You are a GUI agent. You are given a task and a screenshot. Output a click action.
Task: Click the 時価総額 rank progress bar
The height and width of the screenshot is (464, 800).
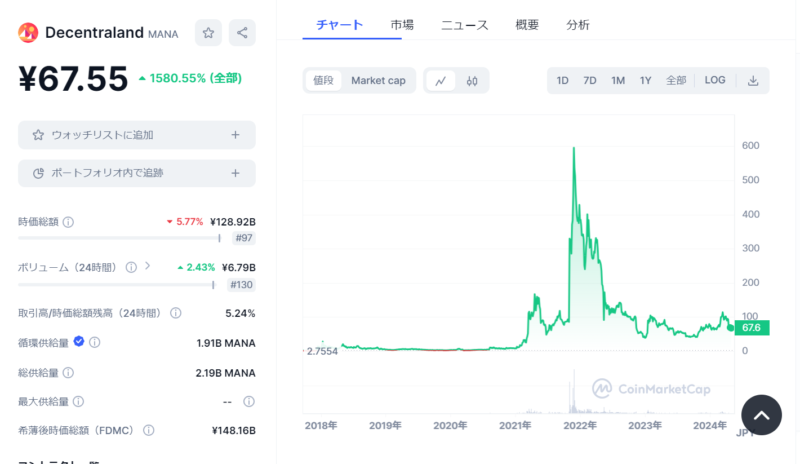click(x=119, y=238)
